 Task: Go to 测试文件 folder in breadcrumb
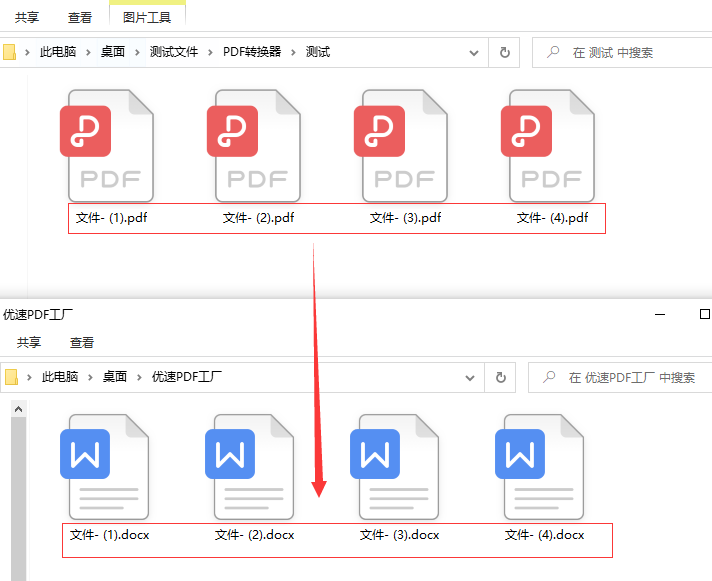(174, 52)
